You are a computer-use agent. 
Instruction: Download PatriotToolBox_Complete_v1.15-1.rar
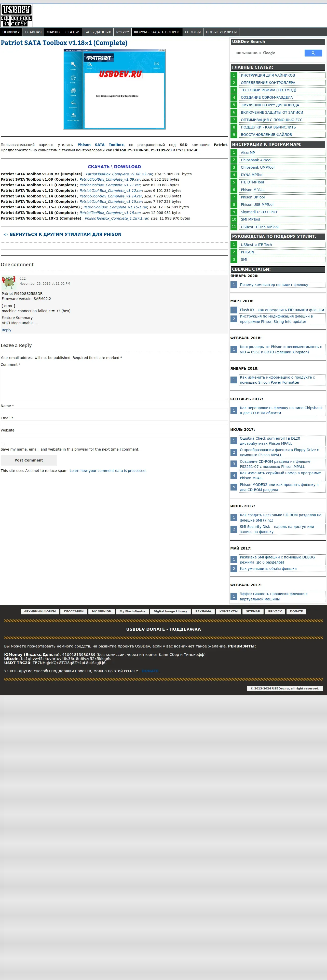(x=115, y=207)
